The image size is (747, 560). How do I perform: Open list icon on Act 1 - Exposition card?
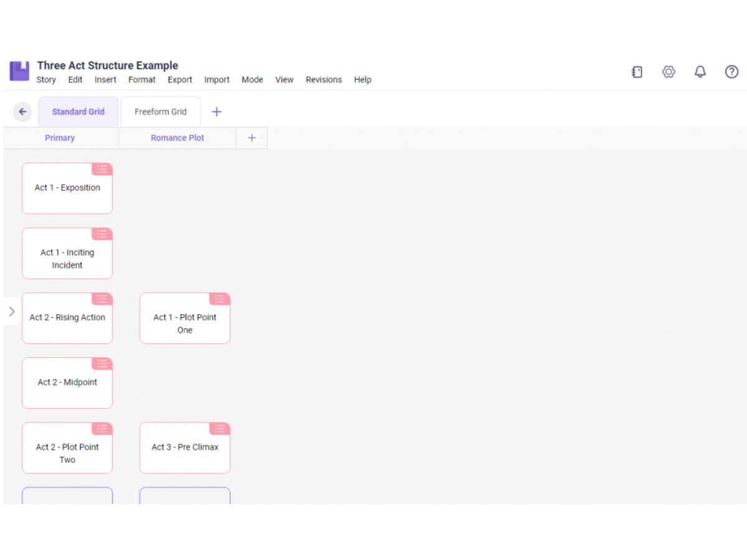click(102, 169)
